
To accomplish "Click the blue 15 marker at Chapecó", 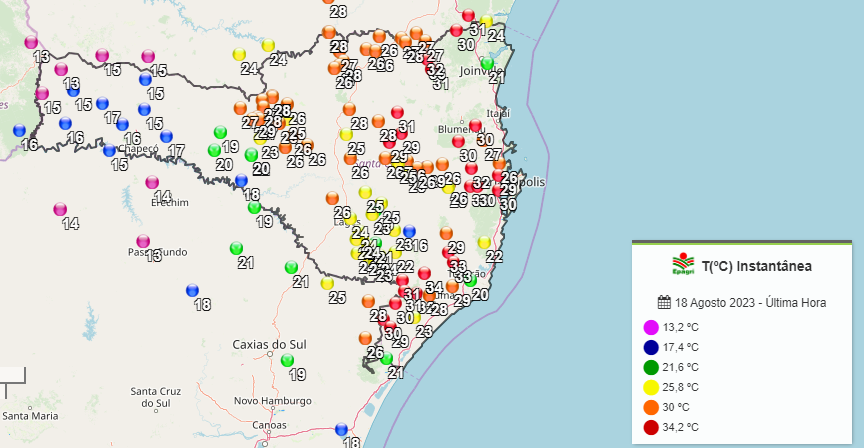I will [110, 150].
